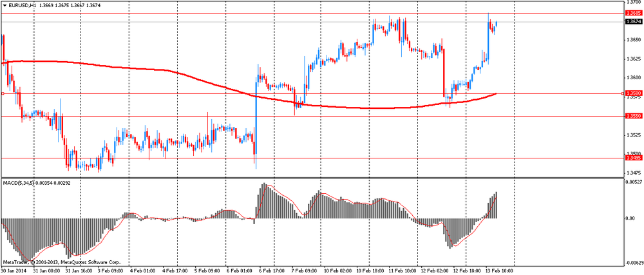Click the 6 Feb 01:00 time label
Viewport: 644px width, 275px height.
pyautogui.click(x=238, y=271)
